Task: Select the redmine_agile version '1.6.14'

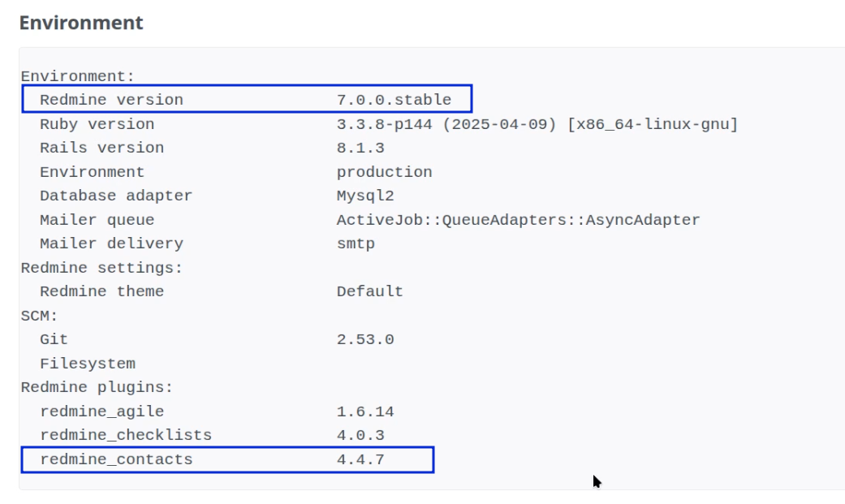Action: tap(365, 411)
